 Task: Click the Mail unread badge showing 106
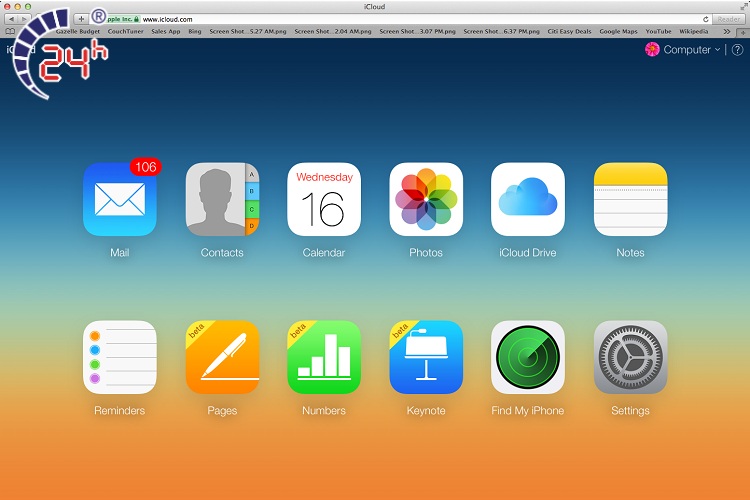click(145, 167)
